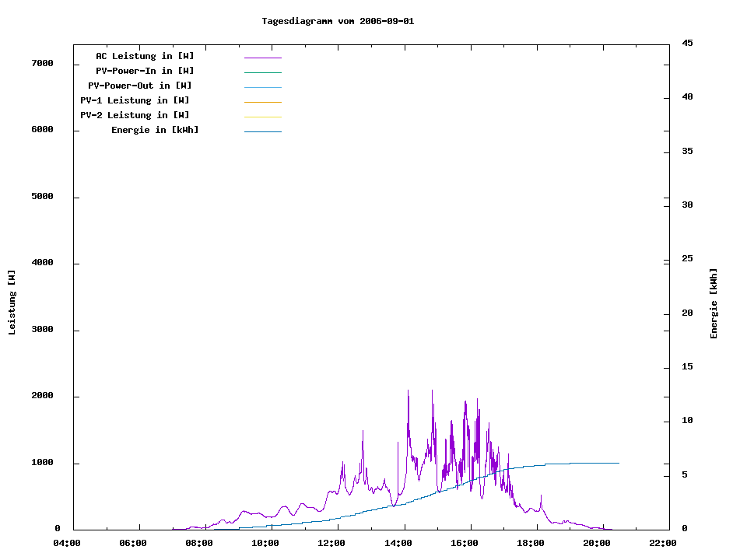
Task: Click the 04:00 time axis label
Action: click(66, 543)
